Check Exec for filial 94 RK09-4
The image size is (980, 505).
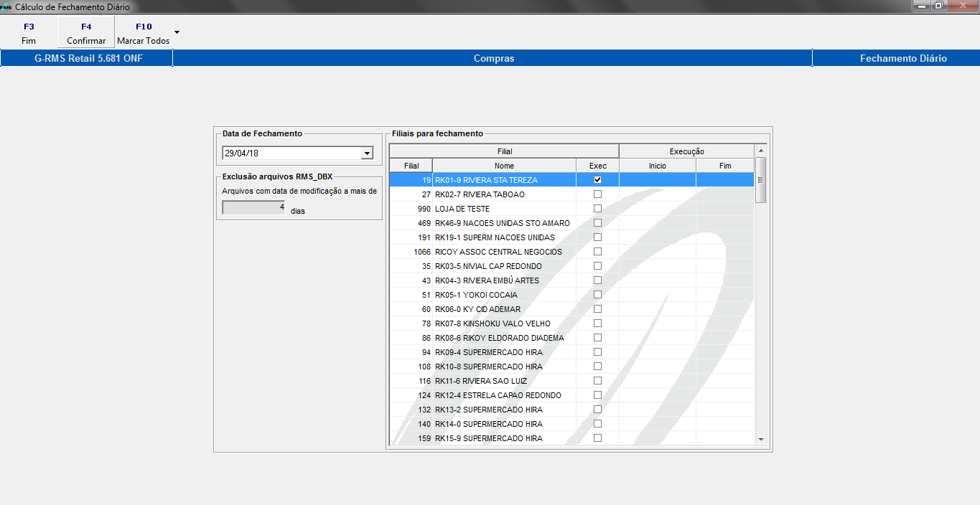pos(597,352)
